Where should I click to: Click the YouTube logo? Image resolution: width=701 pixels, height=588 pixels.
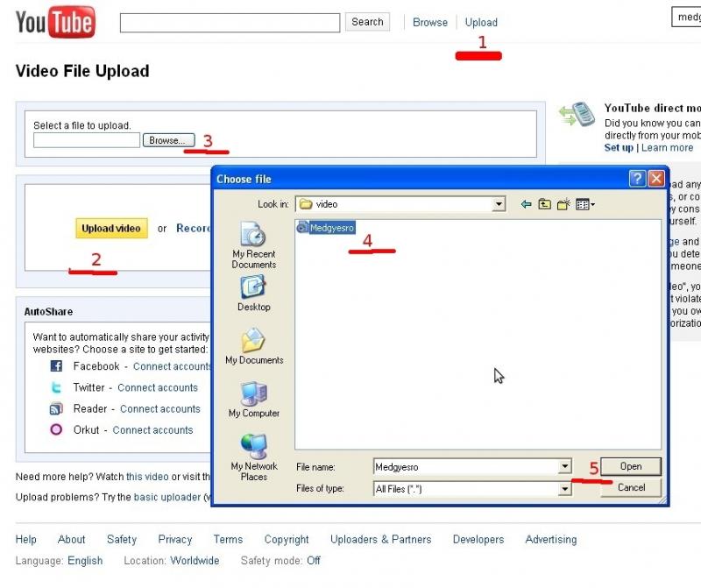(55, 22)
